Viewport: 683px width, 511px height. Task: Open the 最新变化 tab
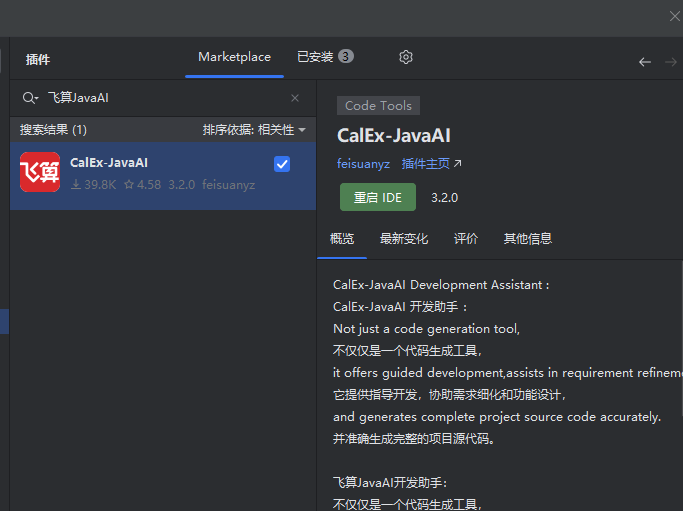[x=404, y=239]
